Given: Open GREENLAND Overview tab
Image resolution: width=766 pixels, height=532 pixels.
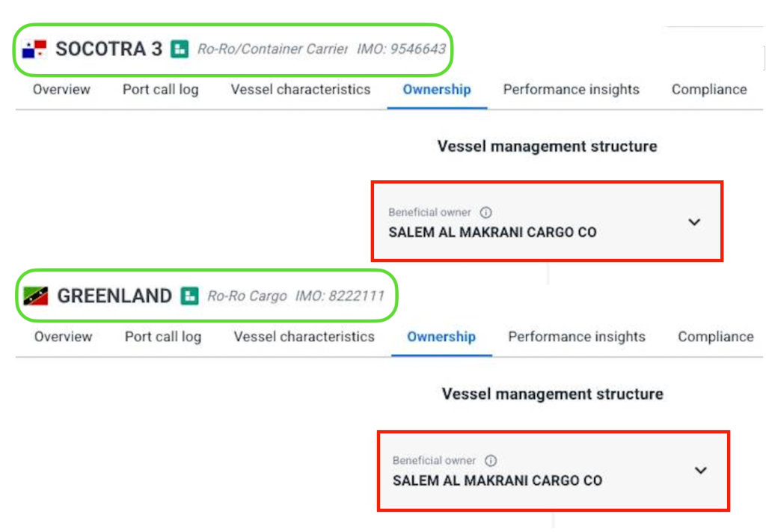Looking at the screenshot, I should point(63,337).
